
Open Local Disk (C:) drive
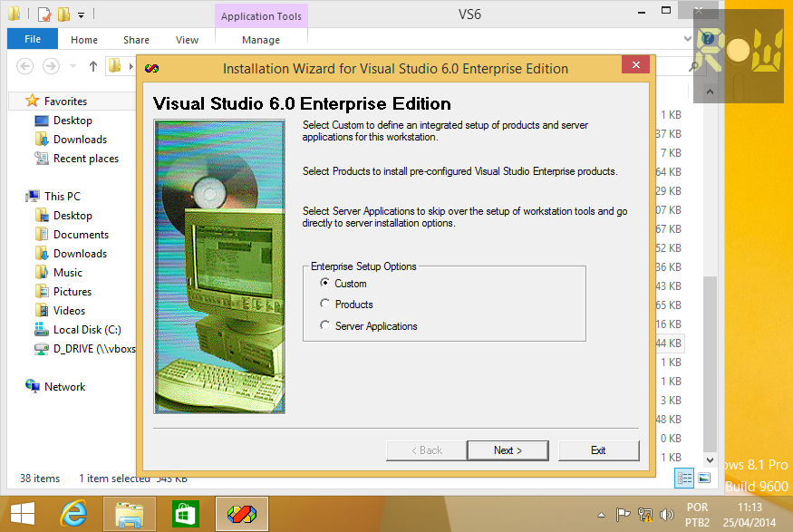(x=87, y=330)
